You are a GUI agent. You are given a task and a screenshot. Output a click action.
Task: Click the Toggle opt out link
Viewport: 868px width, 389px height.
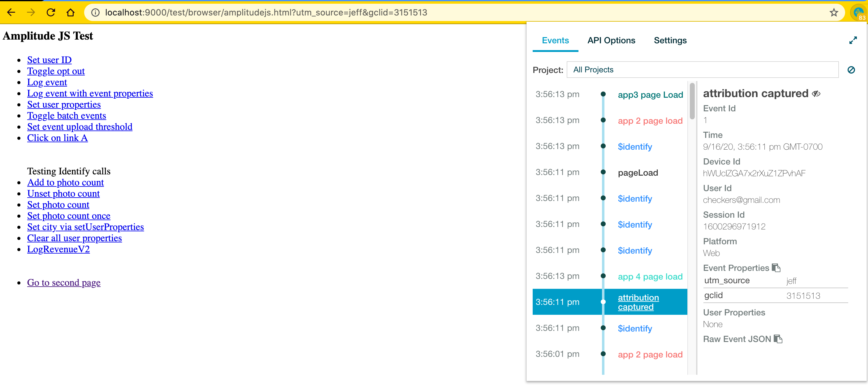tap(56, 71)
